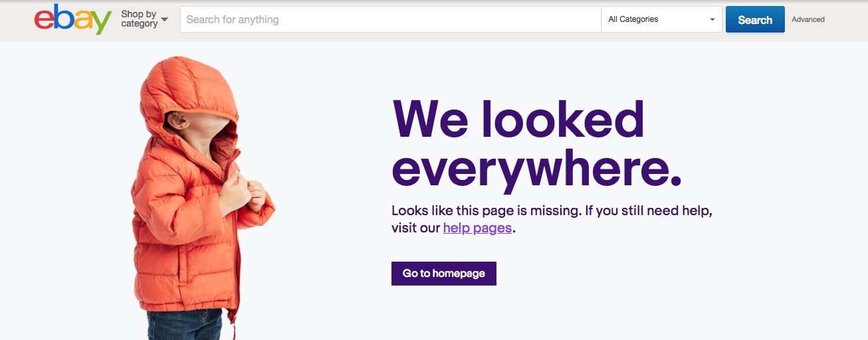868x340 pixels.
Task: Open the Shop by category menu label
Action: (139, 19)
